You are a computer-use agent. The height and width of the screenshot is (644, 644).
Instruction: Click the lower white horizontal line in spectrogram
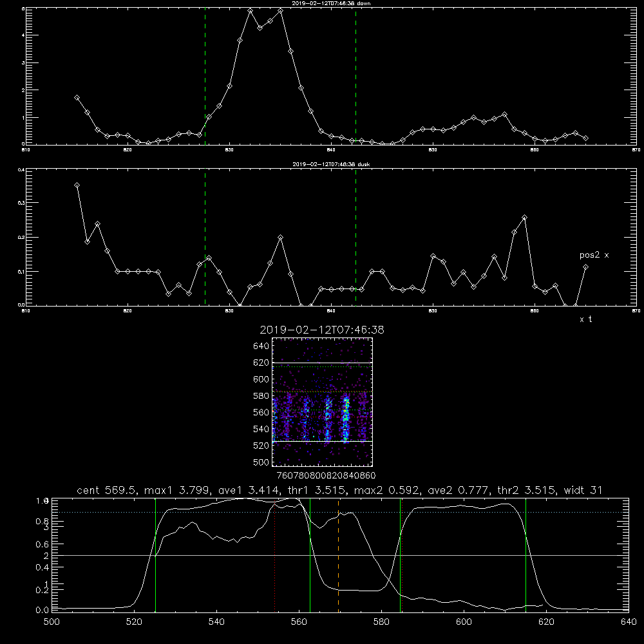coord(323,441)
